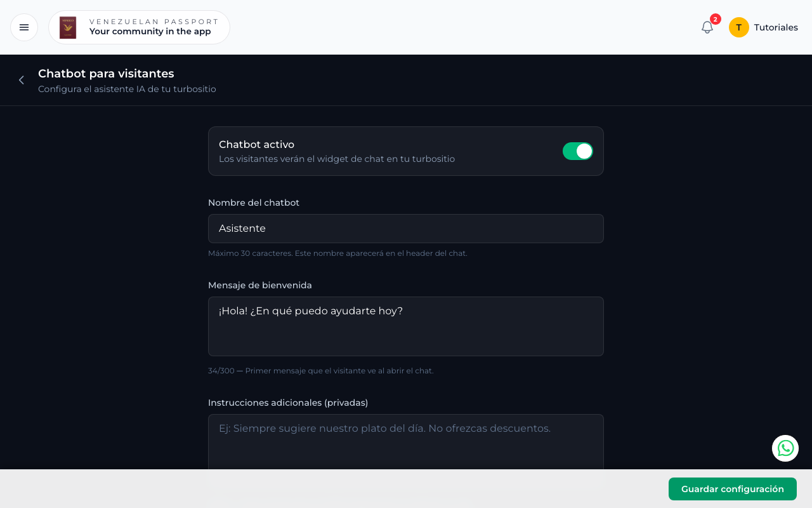
Task: Click the Mensaje de bienvenida label
Action: pyautogui.click(x=260, y=286)
